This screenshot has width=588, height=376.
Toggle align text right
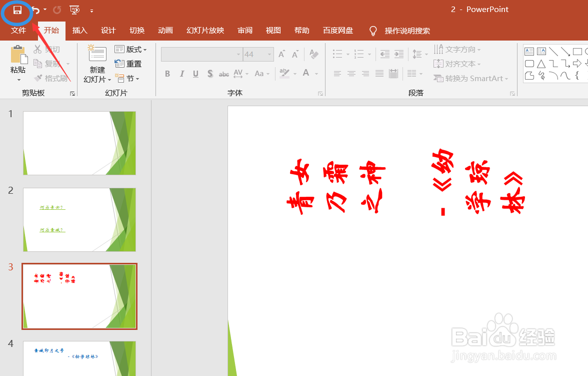click(365, 74)
